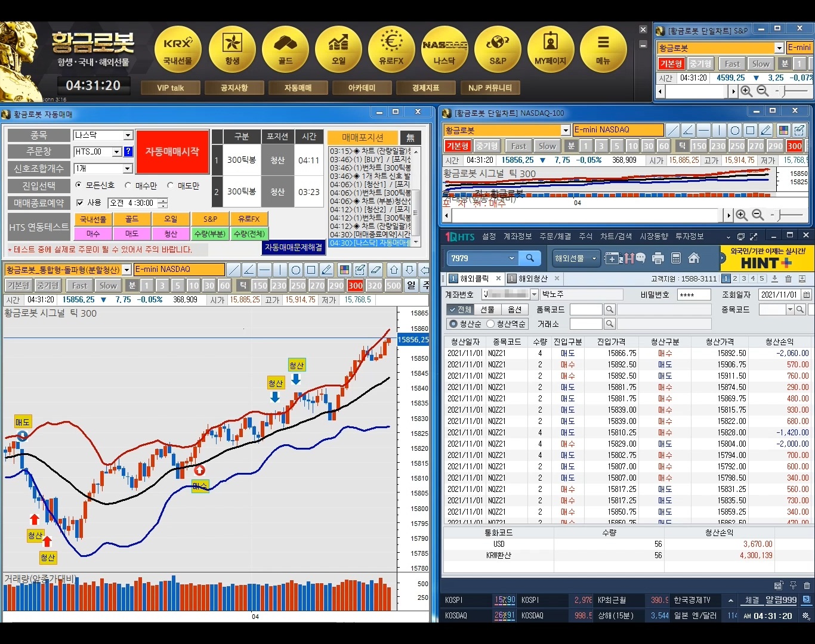Select trend line tool in bottom-left chart toolbar
815x644 pixels.
[234, 270]
